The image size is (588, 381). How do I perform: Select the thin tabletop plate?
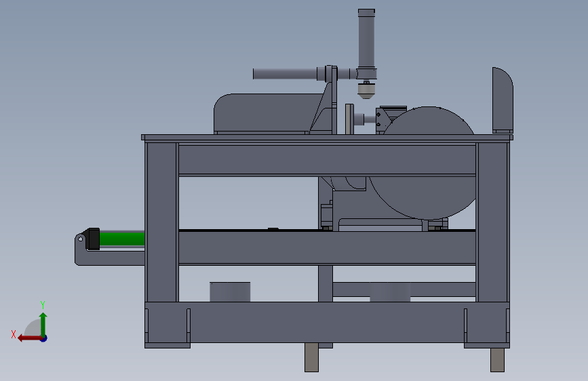(x=327, y=137)
